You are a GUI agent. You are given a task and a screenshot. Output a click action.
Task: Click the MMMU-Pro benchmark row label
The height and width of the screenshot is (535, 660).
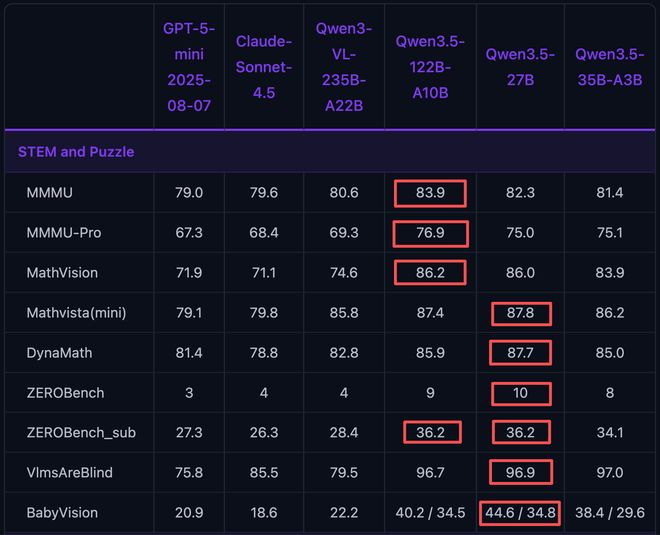tap(64, 233)
